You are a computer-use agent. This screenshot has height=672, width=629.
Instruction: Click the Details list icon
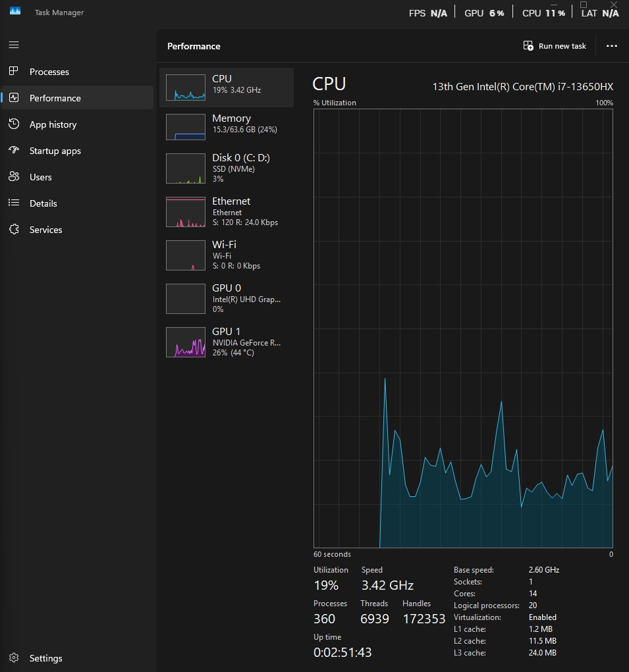point(14,203)
